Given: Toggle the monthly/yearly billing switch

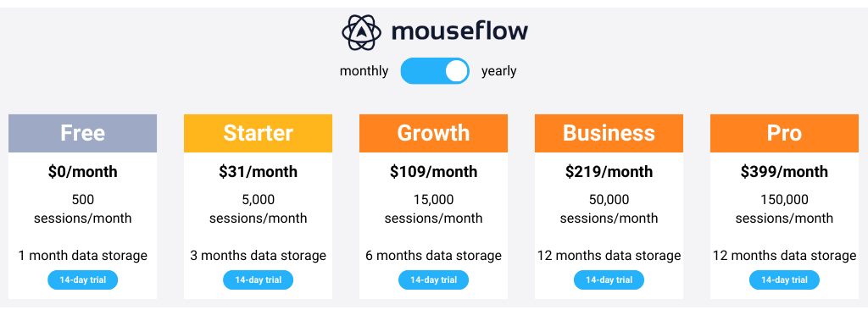Looking at the screenshot, I should pyautogui.click(x=435, y=71).
